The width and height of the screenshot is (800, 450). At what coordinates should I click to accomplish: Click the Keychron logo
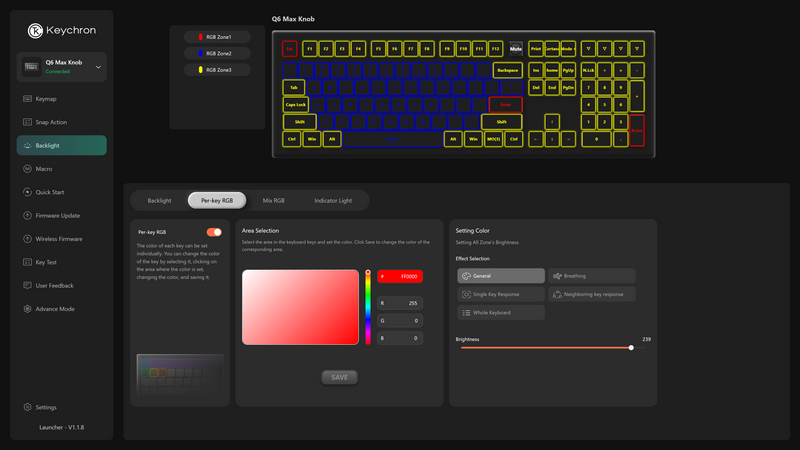click(x=62, y=31)
